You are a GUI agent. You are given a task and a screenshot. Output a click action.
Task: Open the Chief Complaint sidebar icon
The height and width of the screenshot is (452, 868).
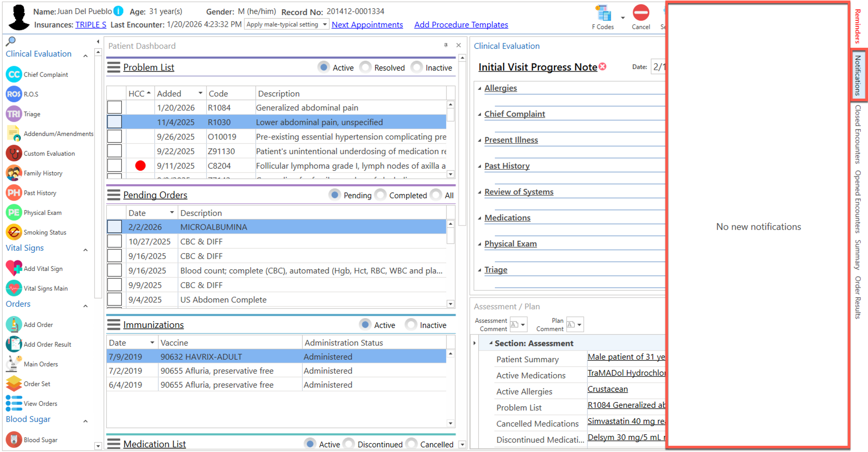click(14, 74)
